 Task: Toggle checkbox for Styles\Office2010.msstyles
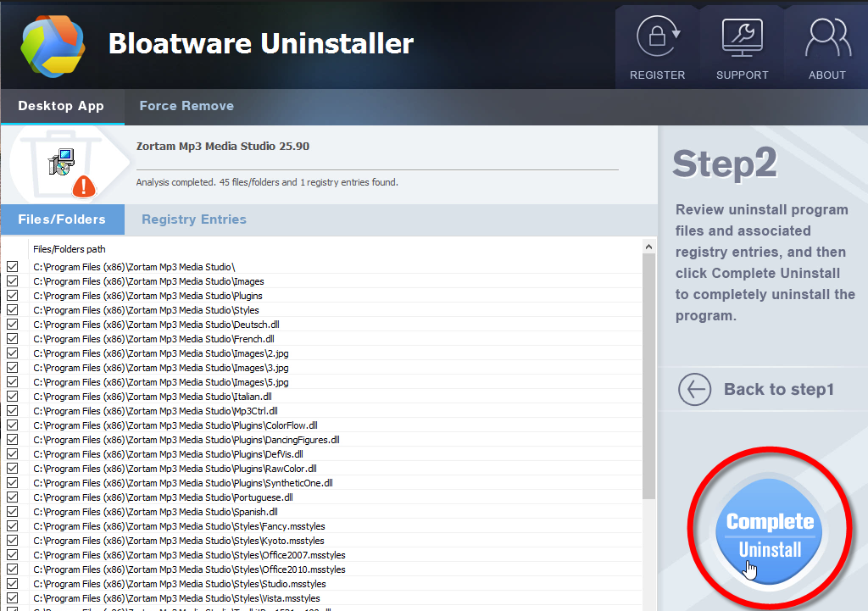(x=12, y=569)
